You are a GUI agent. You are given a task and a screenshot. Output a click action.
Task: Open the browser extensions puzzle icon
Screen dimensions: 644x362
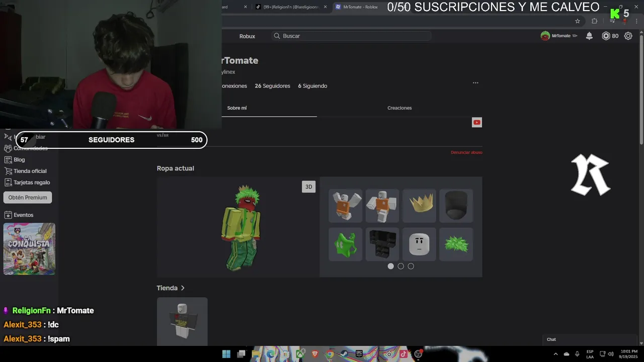click(595, 21)
